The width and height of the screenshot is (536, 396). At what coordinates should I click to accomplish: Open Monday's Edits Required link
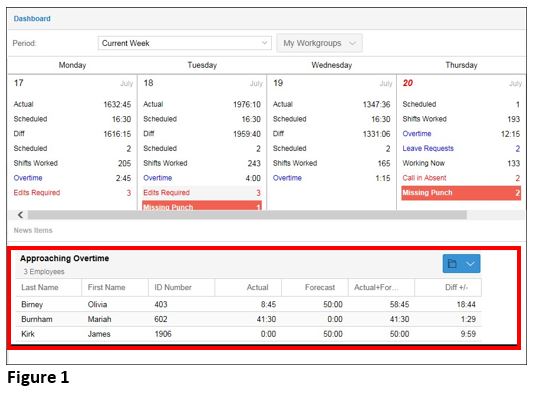point(37,193)
